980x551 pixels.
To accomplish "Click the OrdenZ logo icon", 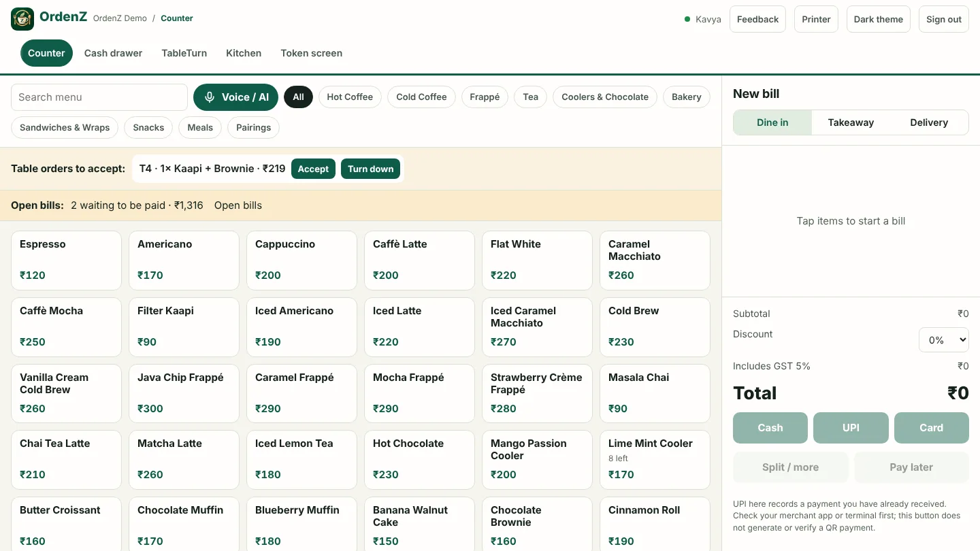I will coord(22,19).
